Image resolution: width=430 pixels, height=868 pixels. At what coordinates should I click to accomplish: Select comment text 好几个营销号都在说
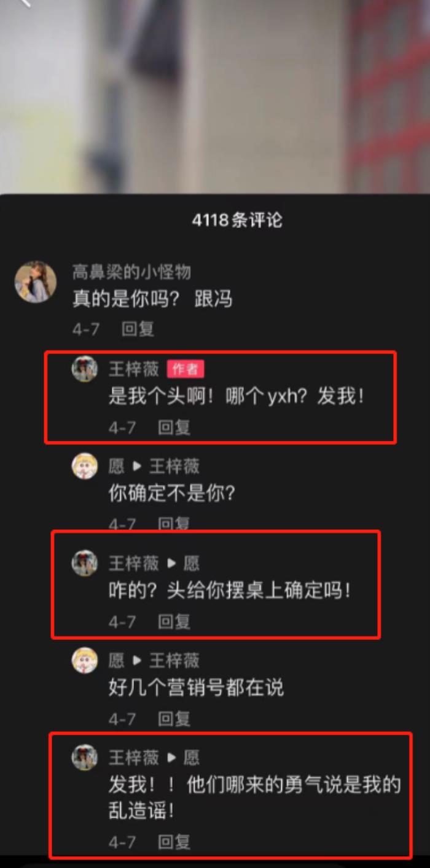pos(196,688)
